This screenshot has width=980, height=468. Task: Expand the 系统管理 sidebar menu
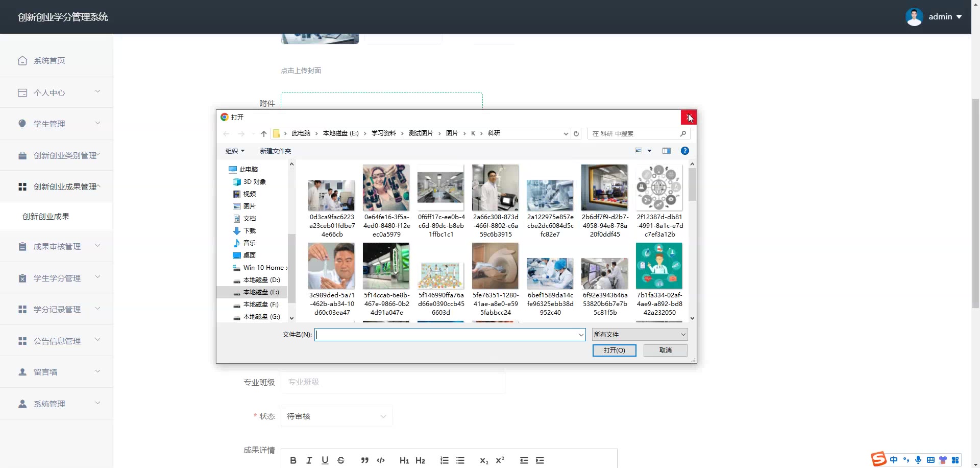coord(56,404)
